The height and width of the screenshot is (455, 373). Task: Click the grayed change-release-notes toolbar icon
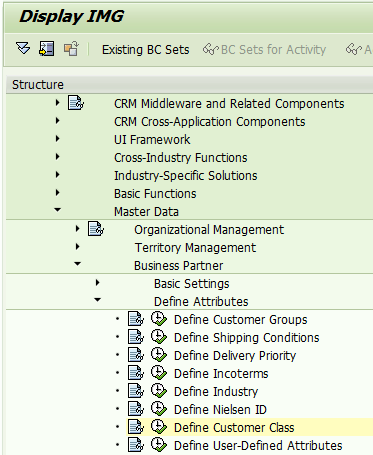[x=71, y=49]
